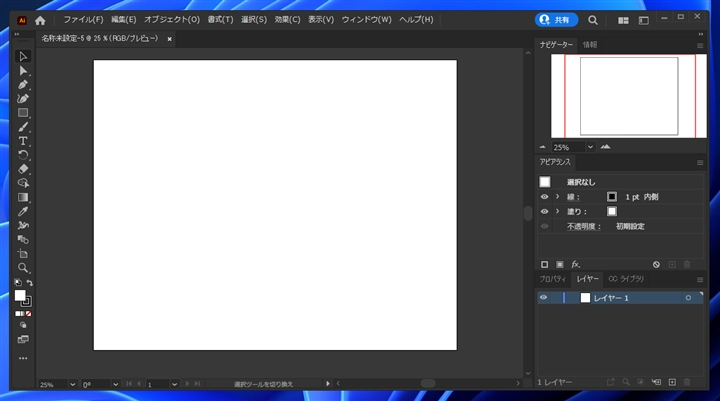This screenshot has height=401, width=720.
Task: Select the Eraser tool
Action: [23, 169]
